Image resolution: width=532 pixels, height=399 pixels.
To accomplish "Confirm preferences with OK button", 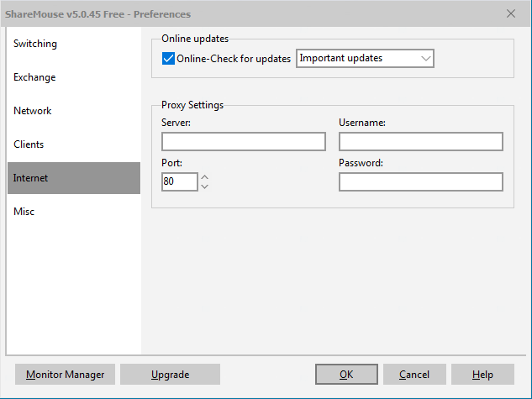I will [x=346, y=375].
